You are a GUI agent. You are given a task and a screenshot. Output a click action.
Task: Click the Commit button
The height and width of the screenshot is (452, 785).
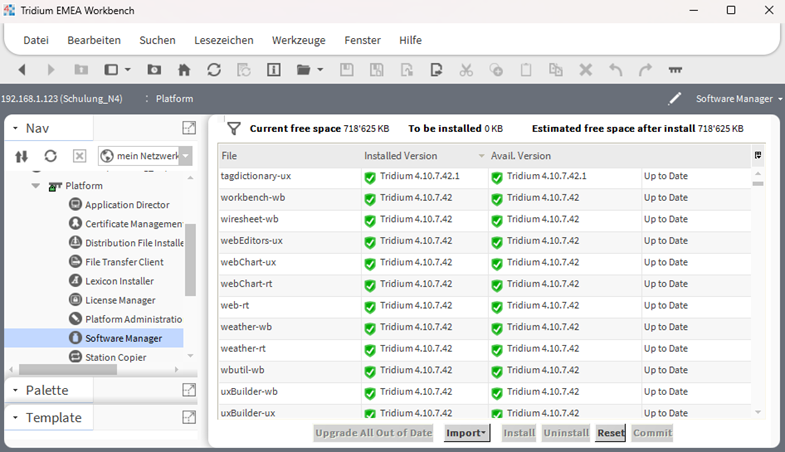coord(652,433)
